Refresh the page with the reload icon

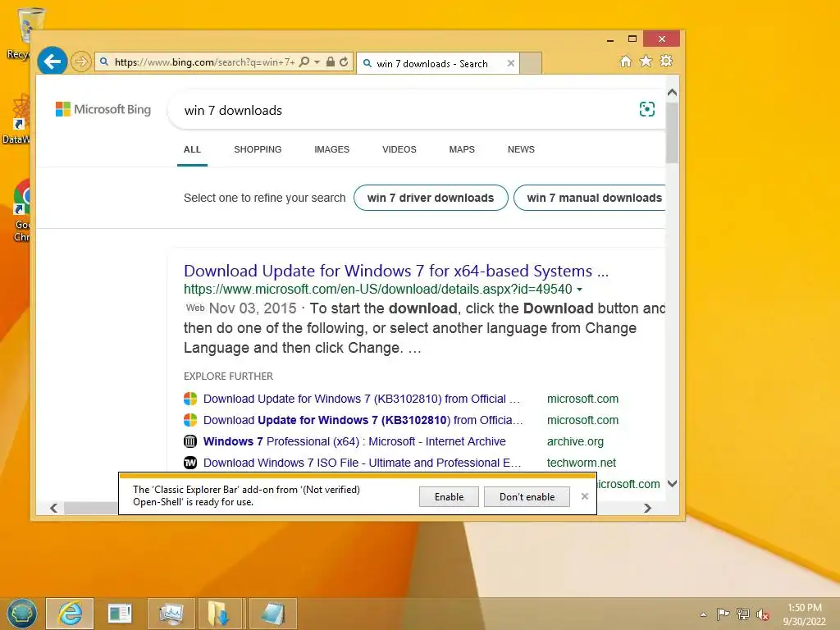pos(344,62)
